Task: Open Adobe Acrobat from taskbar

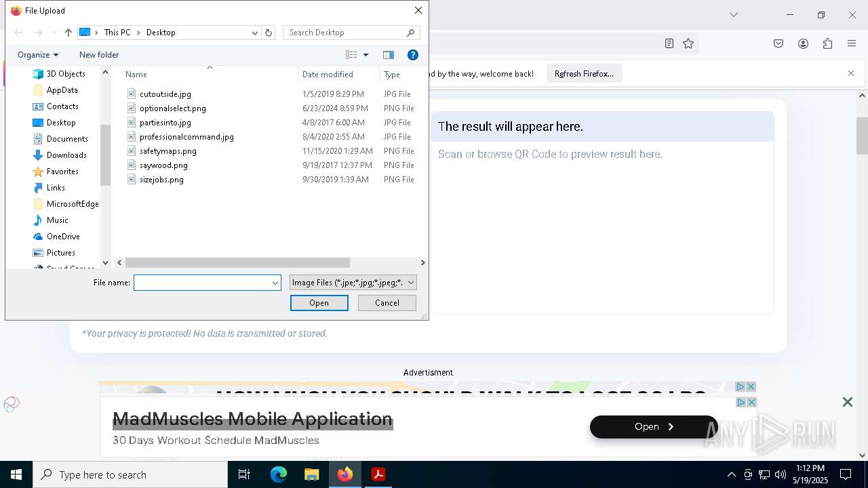Action: tap(378, 474)
